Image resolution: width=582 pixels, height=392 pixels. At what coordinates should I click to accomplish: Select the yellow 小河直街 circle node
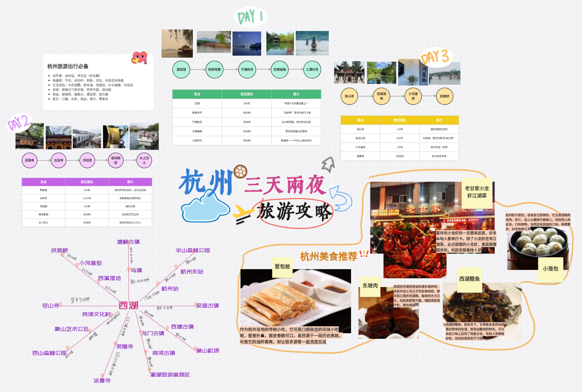(413, 96)
